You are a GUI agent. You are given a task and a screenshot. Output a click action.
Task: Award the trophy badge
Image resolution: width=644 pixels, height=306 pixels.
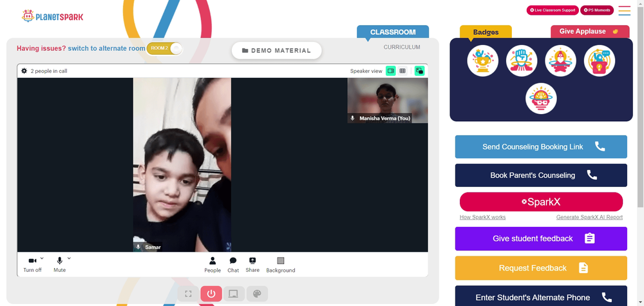click(x=482, y=61)
